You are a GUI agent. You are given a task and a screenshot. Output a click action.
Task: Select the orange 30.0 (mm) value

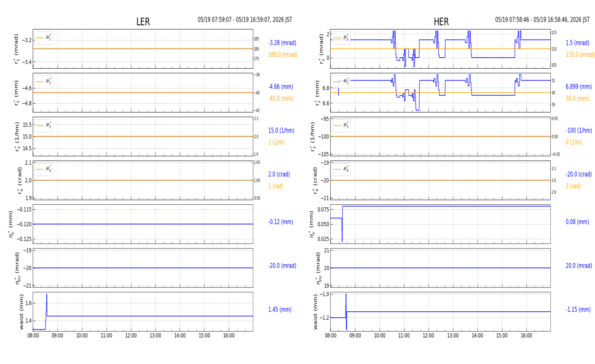pos(577,99)
